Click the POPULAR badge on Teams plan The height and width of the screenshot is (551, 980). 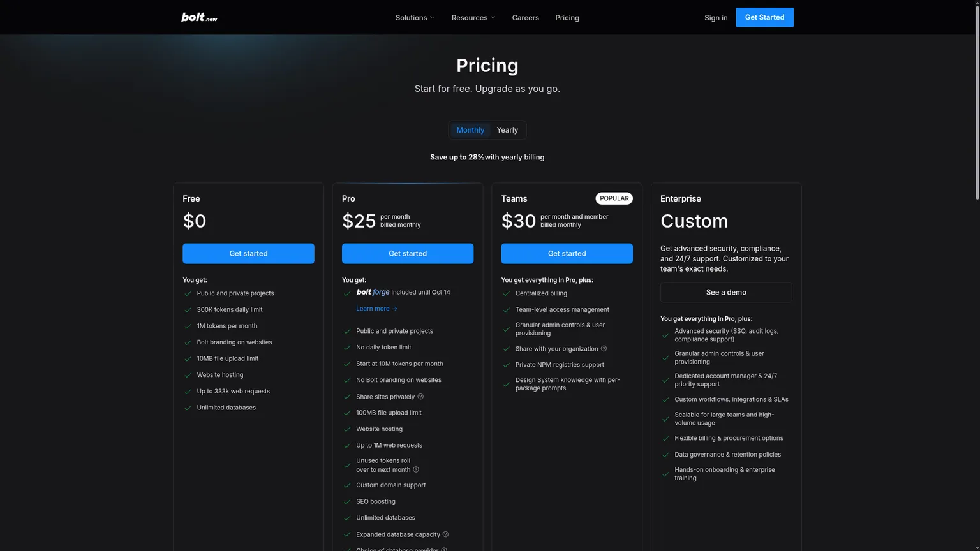[x=614, y=198]
